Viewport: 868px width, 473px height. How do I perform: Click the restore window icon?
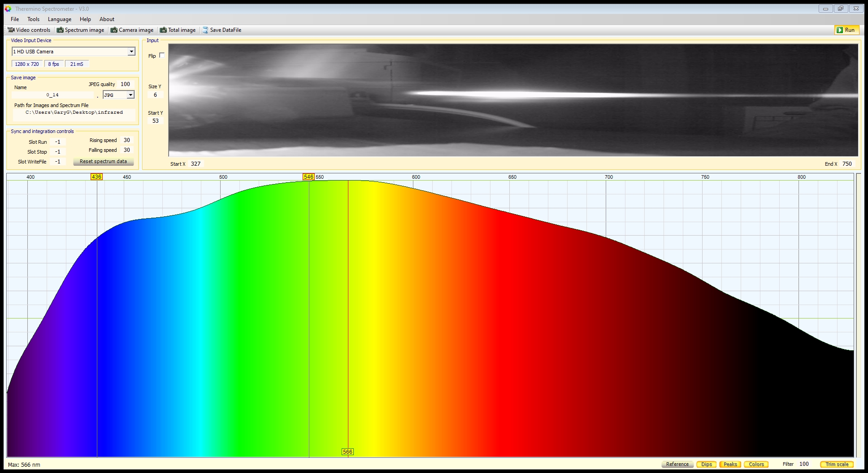[x=841, y=9]
